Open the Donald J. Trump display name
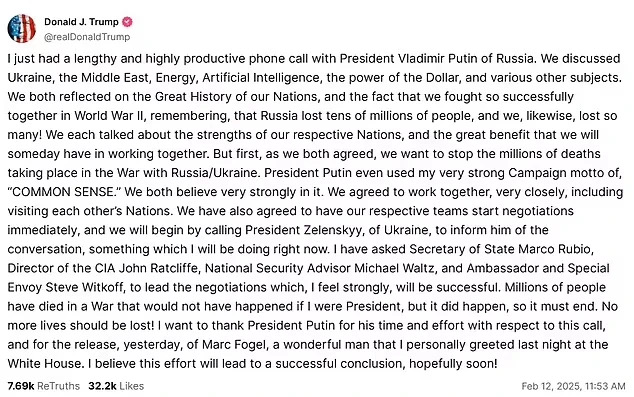The height and width of the screenshot is (397, 634). (81, 22)
